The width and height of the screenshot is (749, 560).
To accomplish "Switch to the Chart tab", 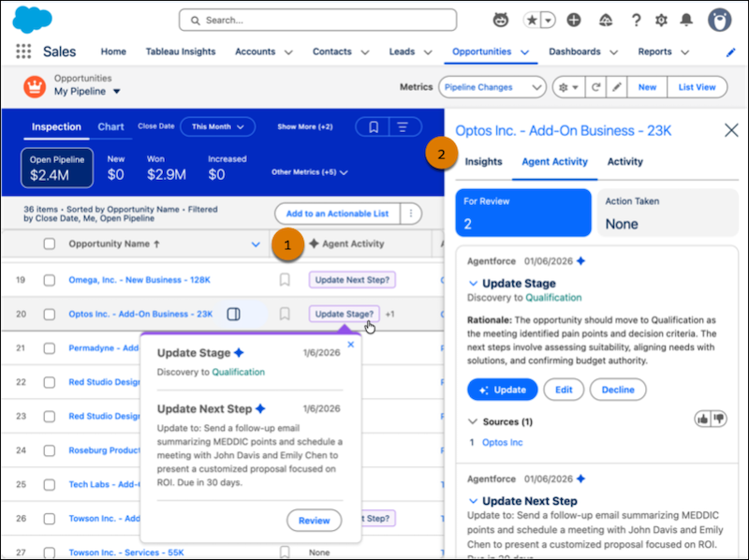I will coord(110,127).
